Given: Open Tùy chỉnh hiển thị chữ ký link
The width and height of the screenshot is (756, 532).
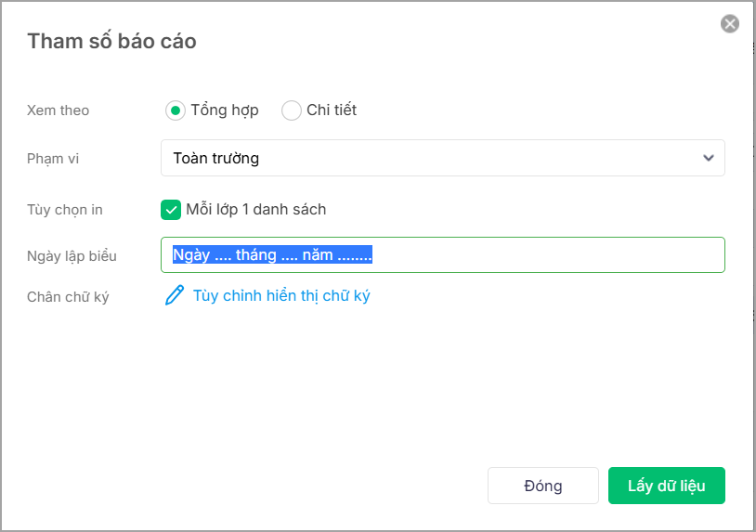Looking at the screenshot, I should click(281, 295).
